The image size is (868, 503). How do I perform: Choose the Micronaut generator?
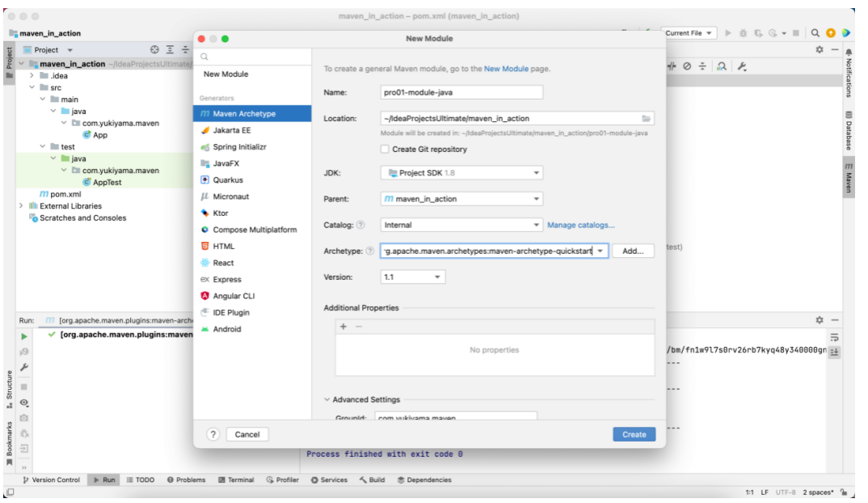pos(252,197)
